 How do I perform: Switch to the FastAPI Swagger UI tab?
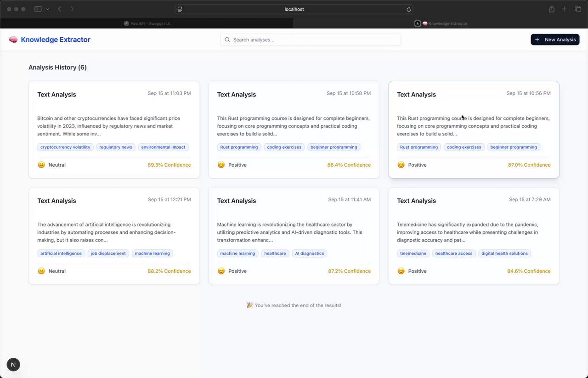(147, 23)
